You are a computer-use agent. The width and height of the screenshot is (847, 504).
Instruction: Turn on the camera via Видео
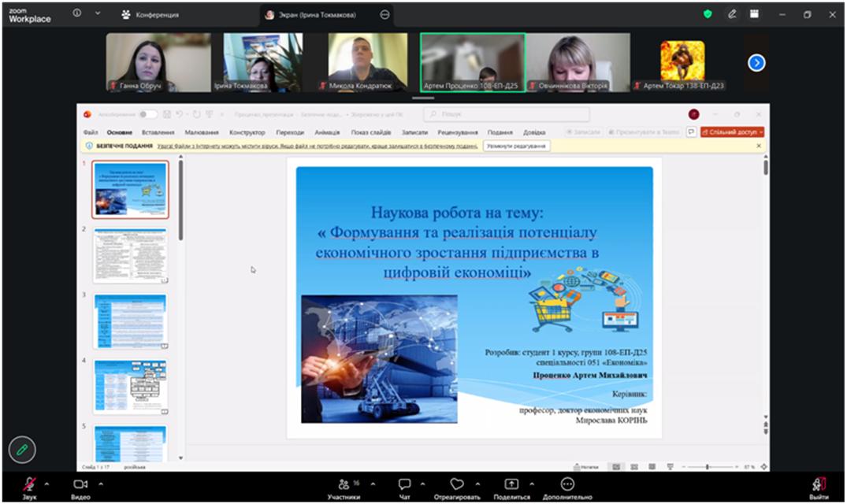(x=80, y=484)
